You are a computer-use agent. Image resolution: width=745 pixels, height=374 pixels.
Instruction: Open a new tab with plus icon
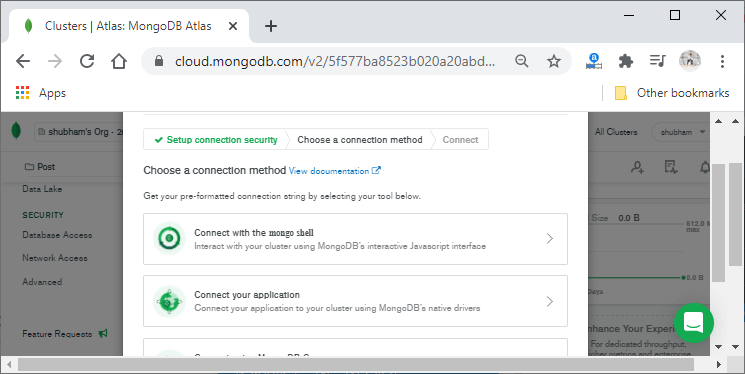271,26
